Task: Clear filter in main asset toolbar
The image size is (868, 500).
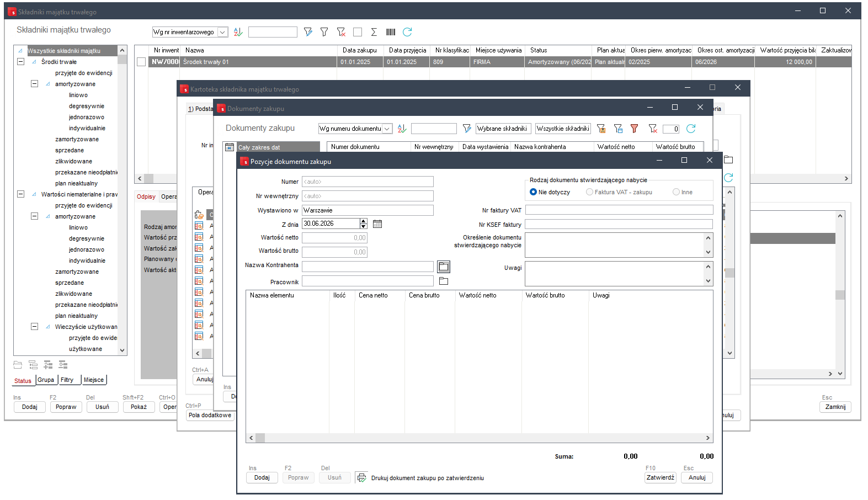Action: pos(341,33)
